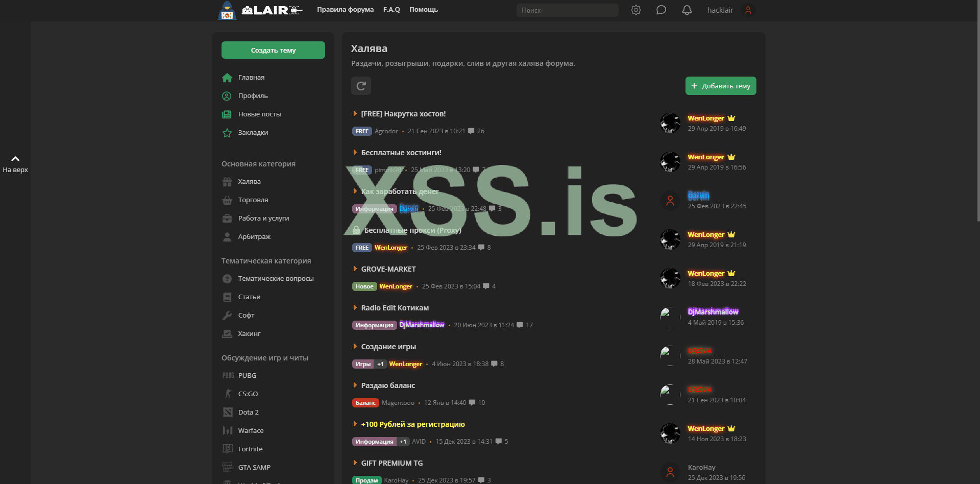Open the +100 Рублей за регистрацию topic
The image size is (980, 484).
click(413, 424)
